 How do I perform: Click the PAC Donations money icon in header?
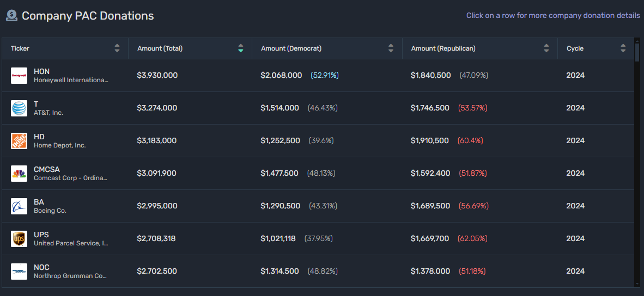[12, 16]
